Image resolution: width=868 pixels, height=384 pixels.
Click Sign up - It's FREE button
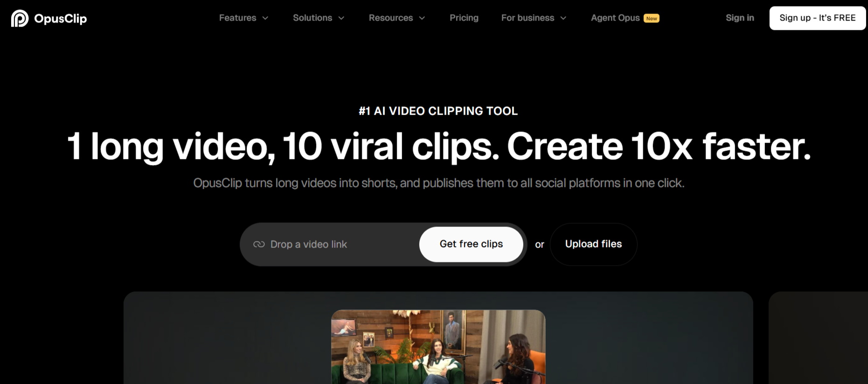[818, 18]
